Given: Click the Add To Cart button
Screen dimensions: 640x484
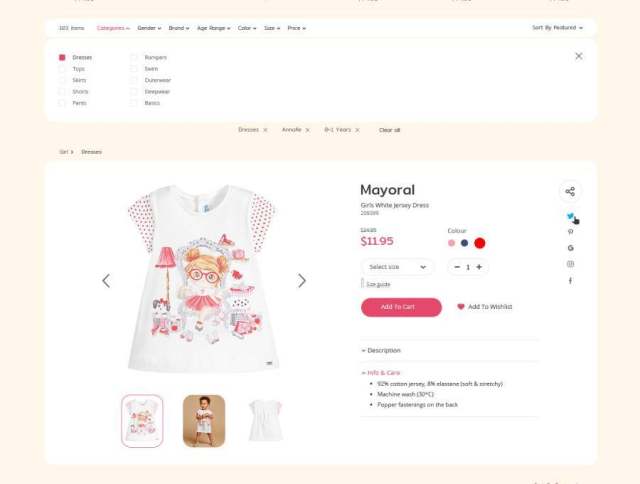Looking at the screenshot, I should [401, 307].
